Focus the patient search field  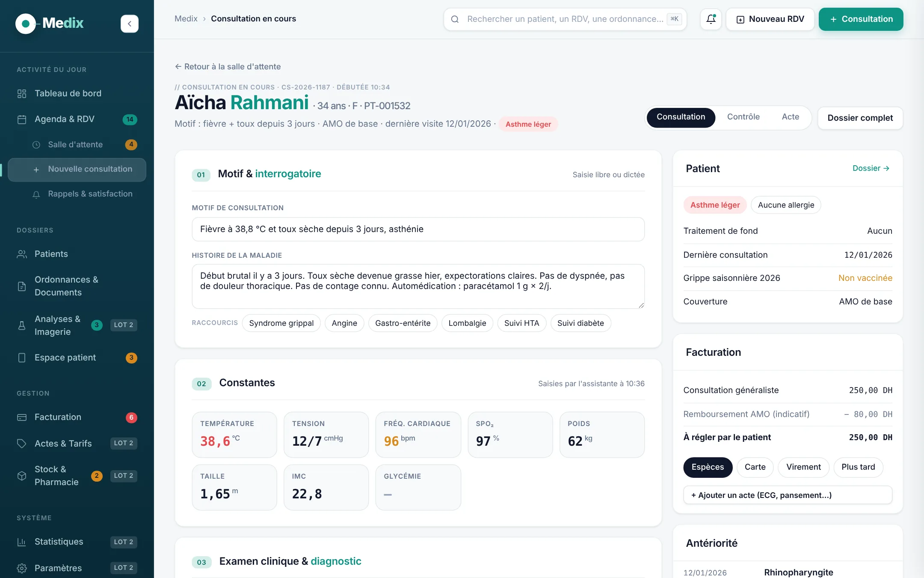[x=565, y=19]
